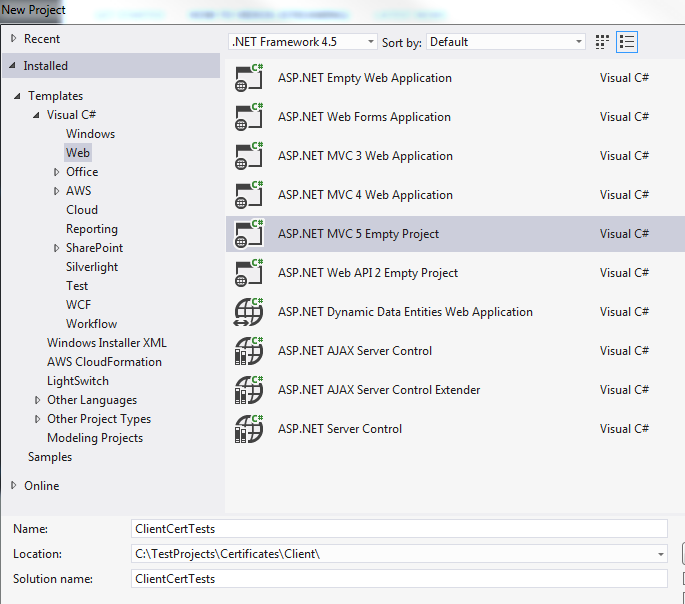Expand the Other Languages node
The width and height of the screenshot is (685, 604).
(37, 400)
